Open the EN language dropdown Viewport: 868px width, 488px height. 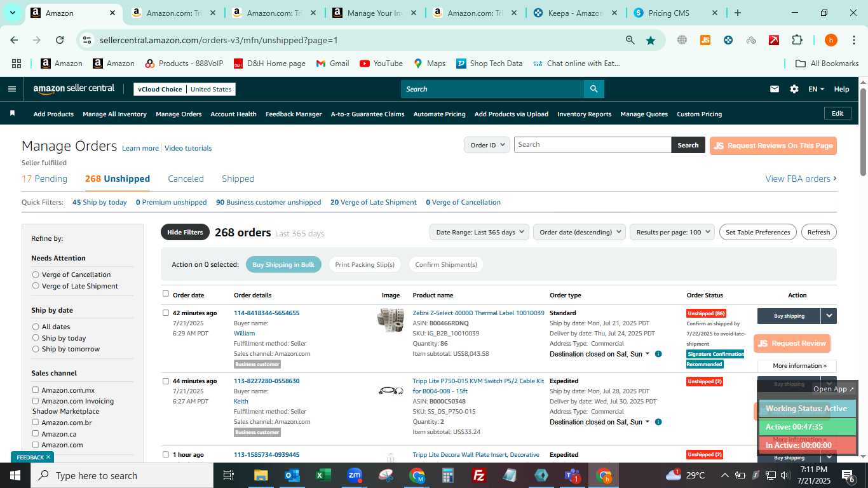[816, 89]
